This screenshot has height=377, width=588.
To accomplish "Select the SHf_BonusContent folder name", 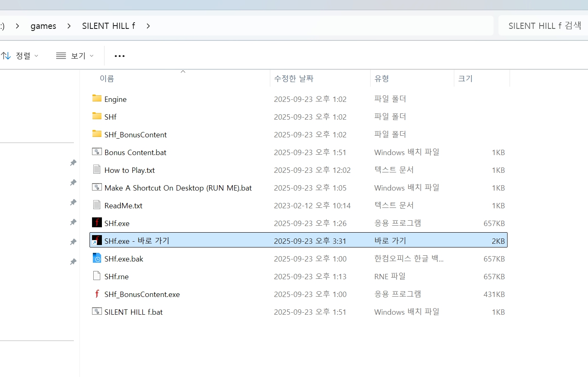I will (x=135, y=135).
